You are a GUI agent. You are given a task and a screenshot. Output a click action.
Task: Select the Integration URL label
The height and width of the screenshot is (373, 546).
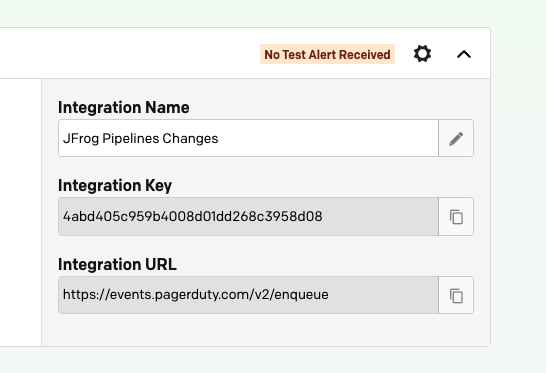point(117,264)
